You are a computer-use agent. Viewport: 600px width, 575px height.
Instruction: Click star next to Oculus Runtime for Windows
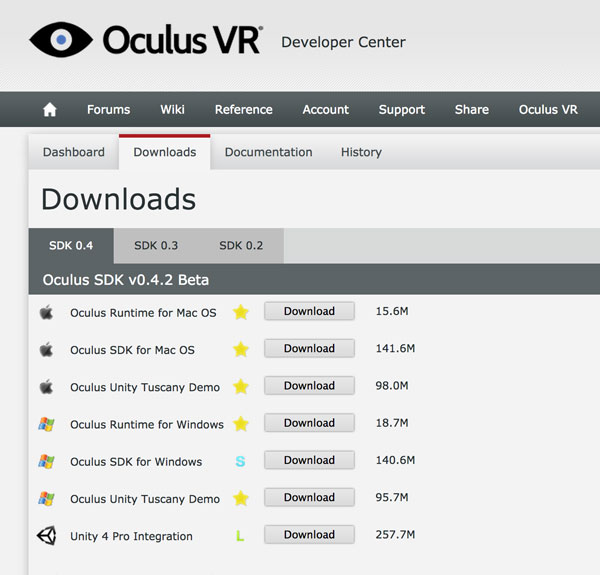click(241, 424)
